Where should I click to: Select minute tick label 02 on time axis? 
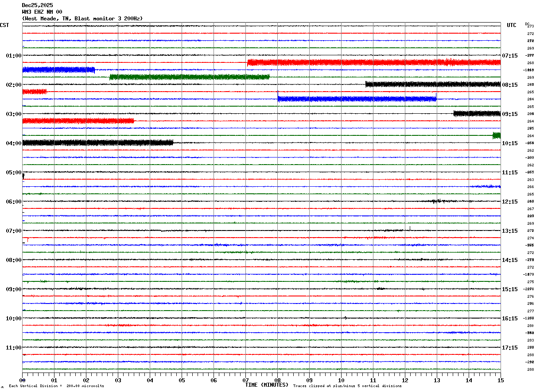point(86,380)
